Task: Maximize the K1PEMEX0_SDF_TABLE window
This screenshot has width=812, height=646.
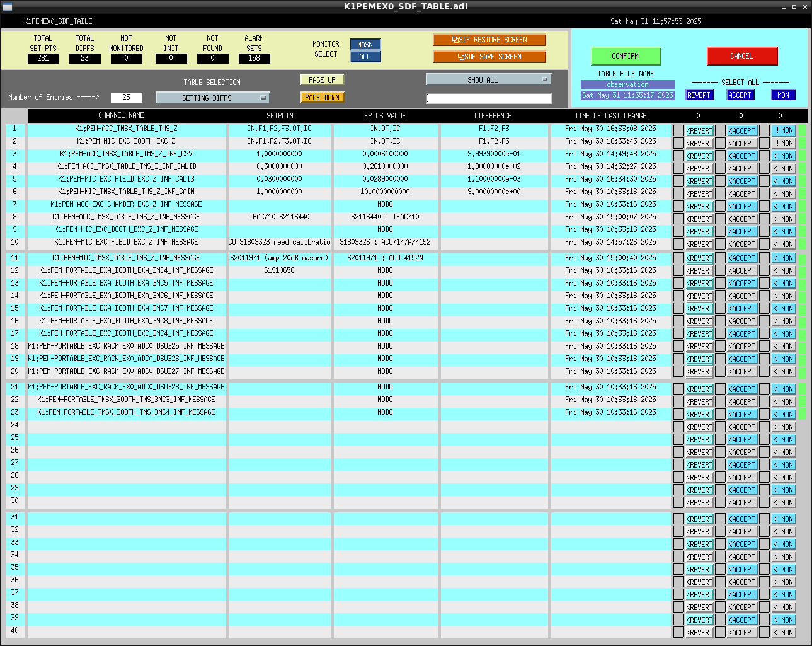Action: 794,7
